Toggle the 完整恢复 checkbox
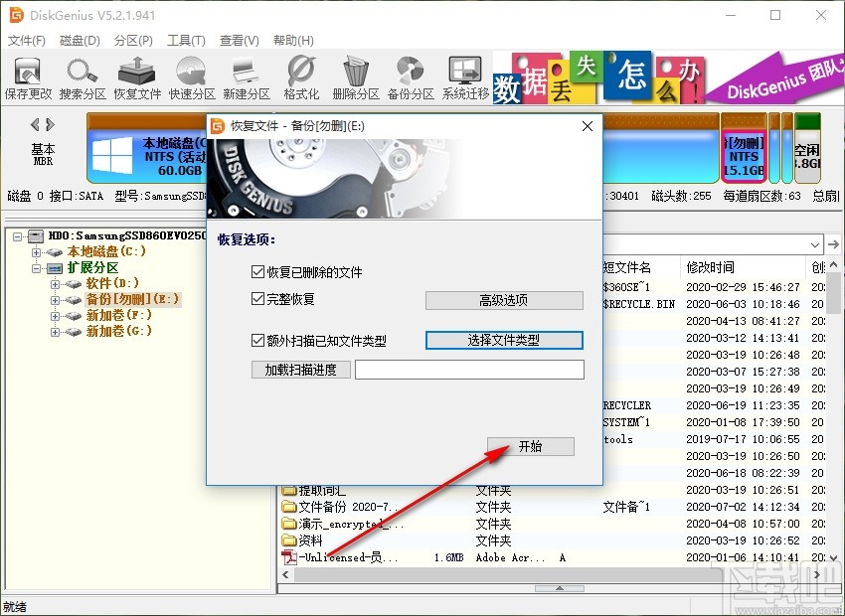The width and height of the screenshot is (845, 616). 257,299
